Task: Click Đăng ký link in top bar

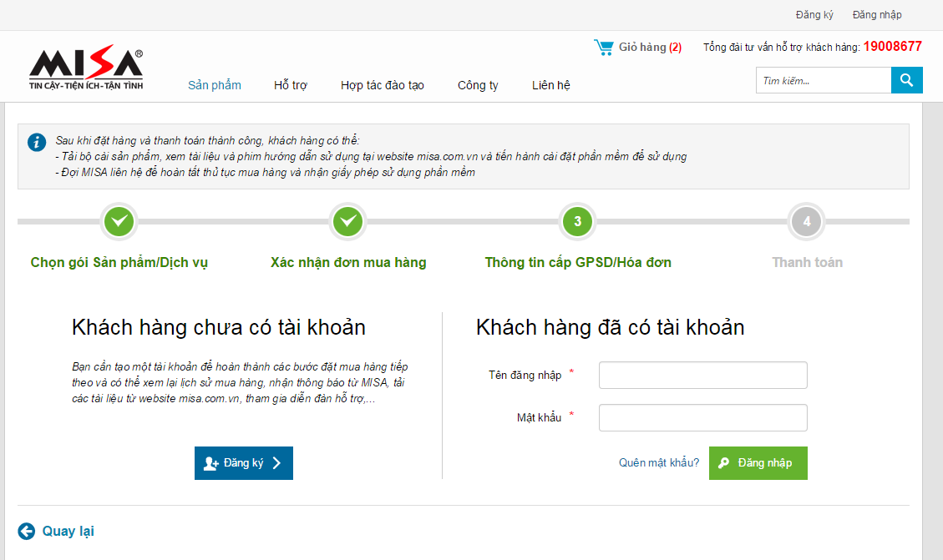Action: pyautogui.click(x=814, y=15)
